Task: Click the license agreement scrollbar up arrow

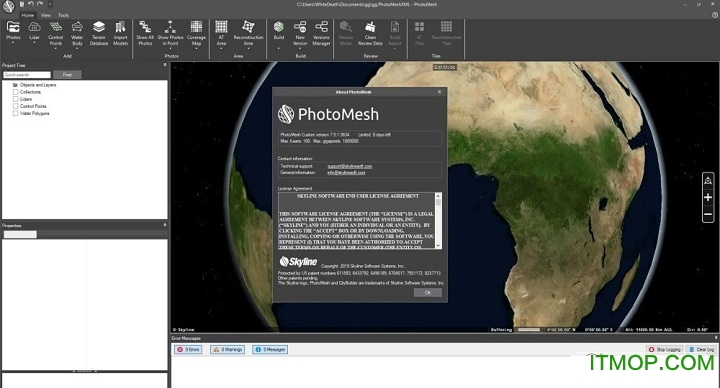Action: click(438, 195)
